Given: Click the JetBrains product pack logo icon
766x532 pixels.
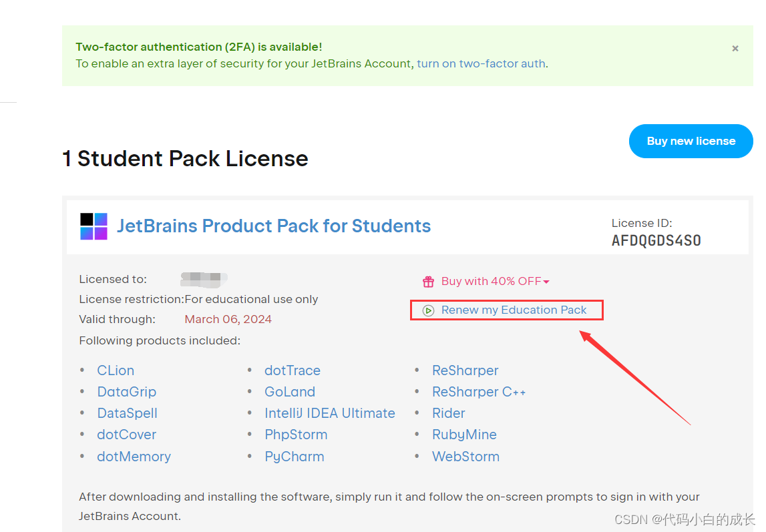Looking at the screenshot, I should (x=93, y=226).
